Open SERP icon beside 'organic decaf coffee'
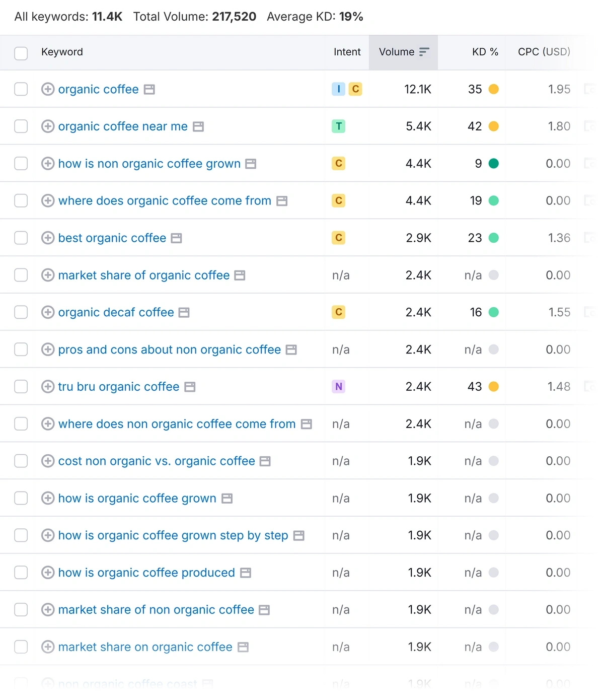 [x=184, y=313]
